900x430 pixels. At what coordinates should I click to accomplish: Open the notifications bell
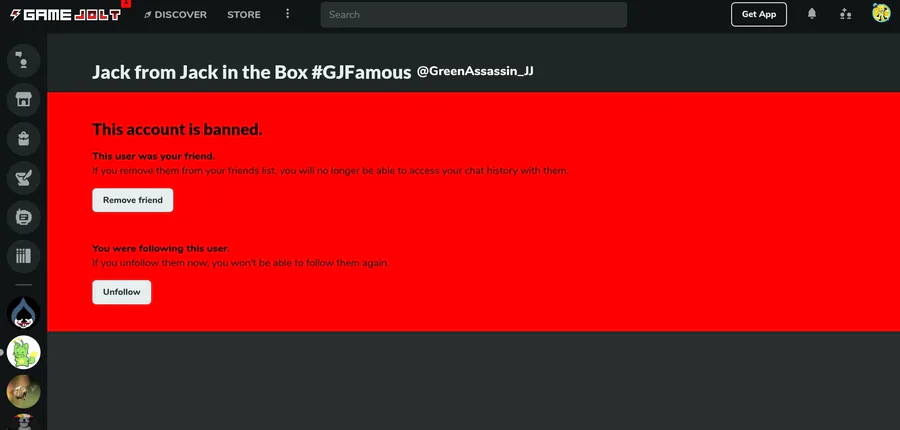click(812, 14)
